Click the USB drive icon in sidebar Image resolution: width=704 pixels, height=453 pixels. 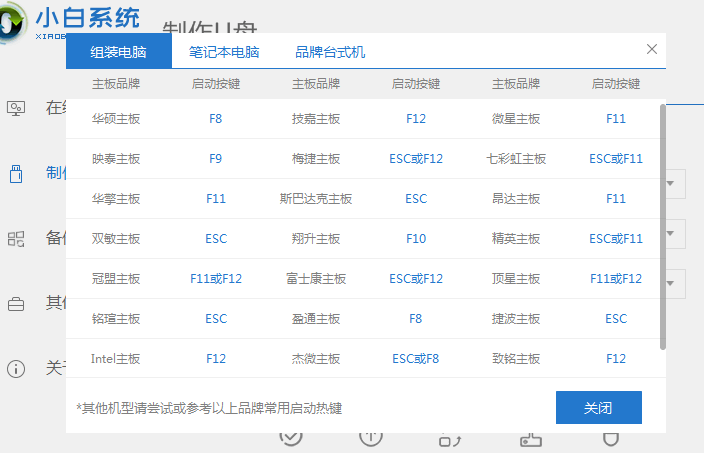click(16, 174)
